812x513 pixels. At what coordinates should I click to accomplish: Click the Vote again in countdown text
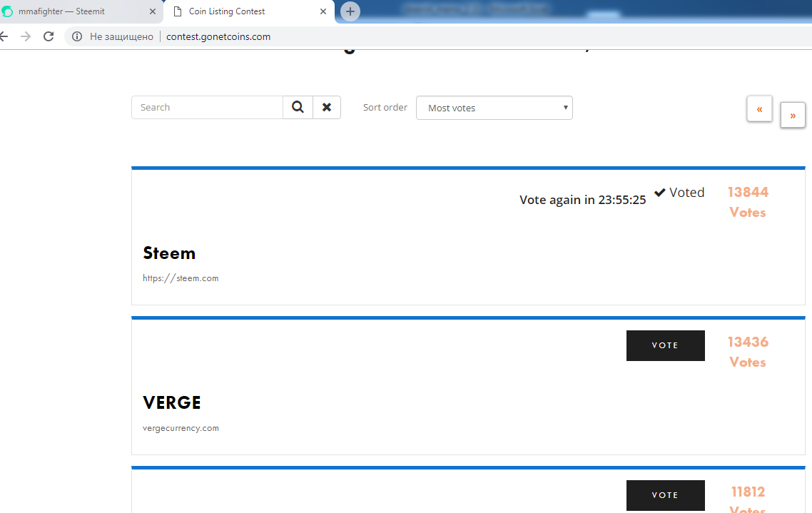pyautogui.click(x=582, y=200)
